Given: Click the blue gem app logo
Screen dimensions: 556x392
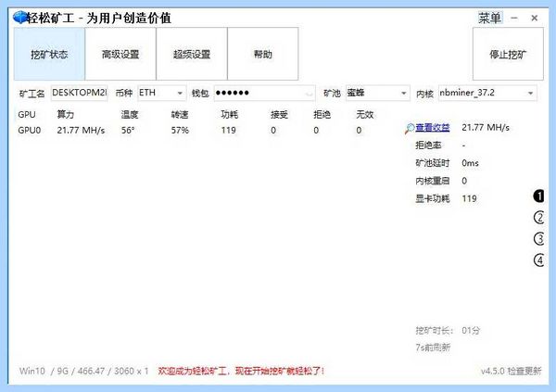Looking at the screenshot, I should 19,18.
